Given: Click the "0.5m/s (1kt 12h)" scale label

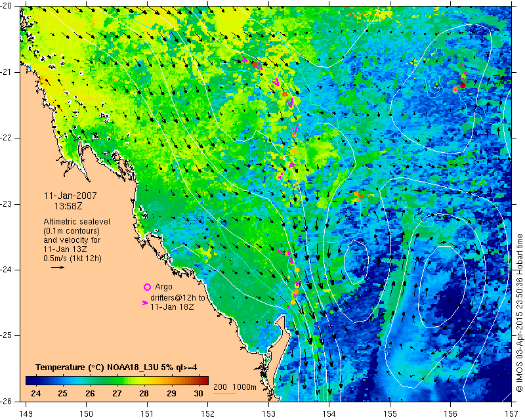Looking at the screenshot, I should [x=73, y=258].
